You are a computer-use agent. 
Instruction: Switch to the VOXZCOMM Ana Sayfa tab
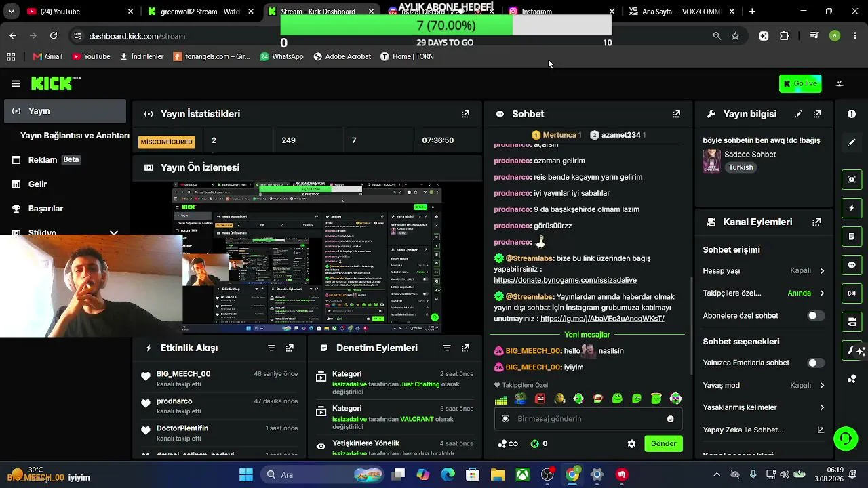pos(682,12)
